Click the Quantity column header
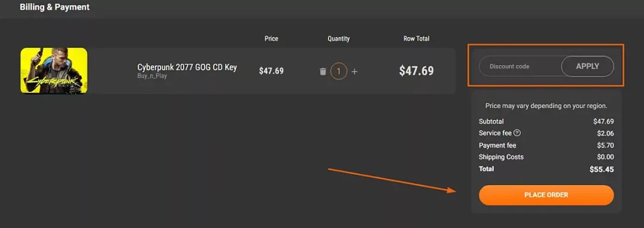Viewport: 644px width, 228px height. 339,39
